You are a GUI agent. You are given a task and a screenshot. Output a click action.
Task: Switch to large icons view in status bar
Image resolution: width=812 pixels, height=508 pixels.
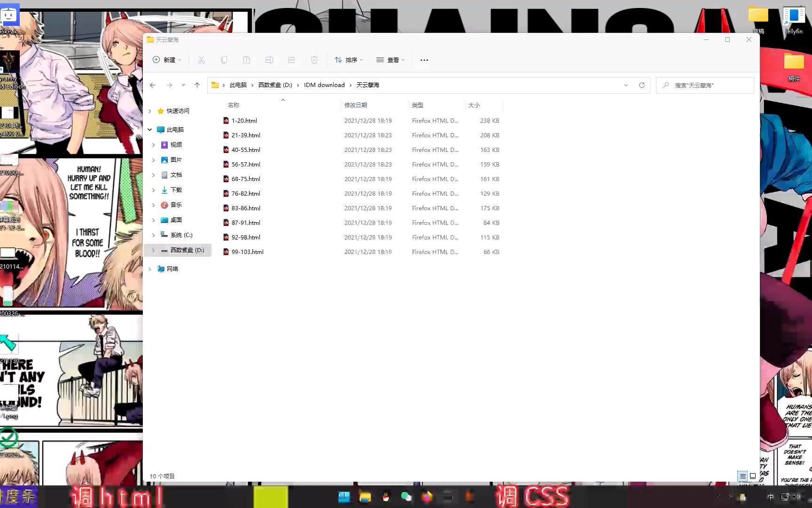pos(753,476)
